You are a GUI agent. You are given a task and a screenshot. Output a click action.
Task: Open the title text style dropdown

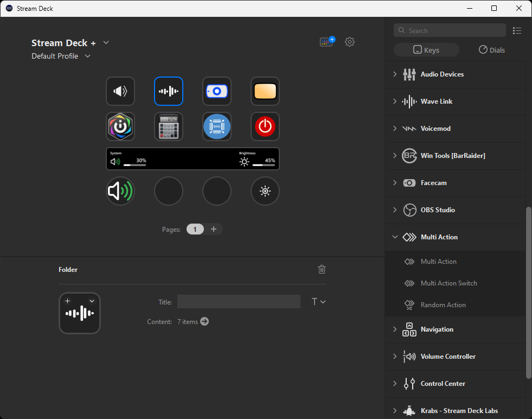(x=318, y=302)
